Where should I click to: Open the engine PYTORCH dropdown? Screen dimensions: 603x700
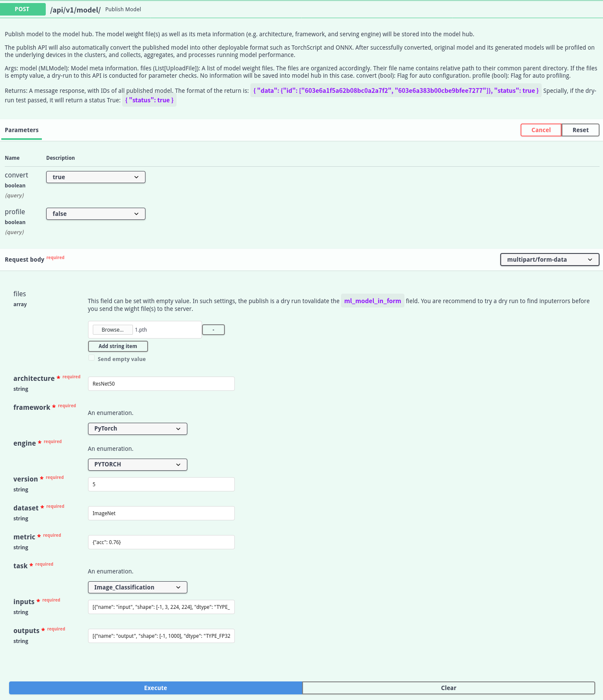[138, 465]
